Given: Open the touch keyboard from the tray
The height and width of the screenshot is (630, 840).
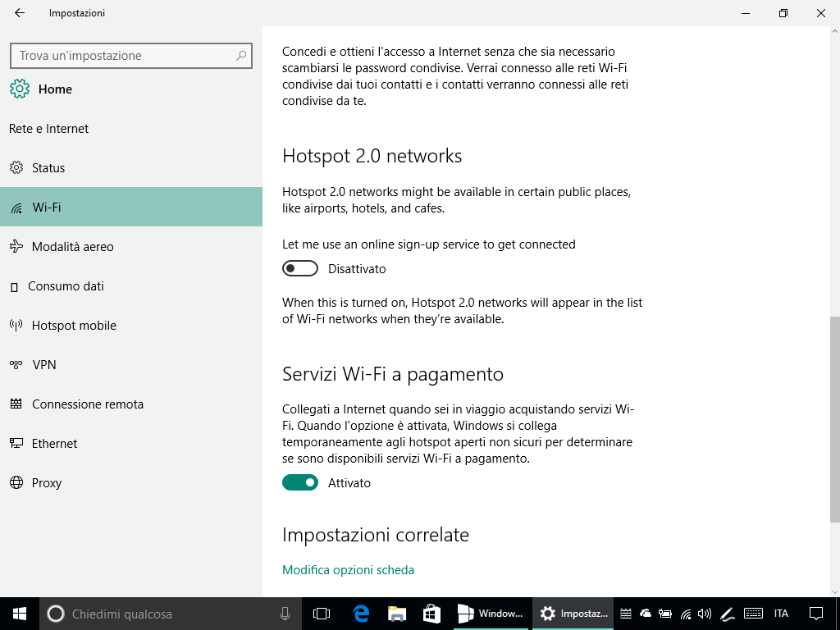Looking at the screenshot, I should (x=754, y=614).
